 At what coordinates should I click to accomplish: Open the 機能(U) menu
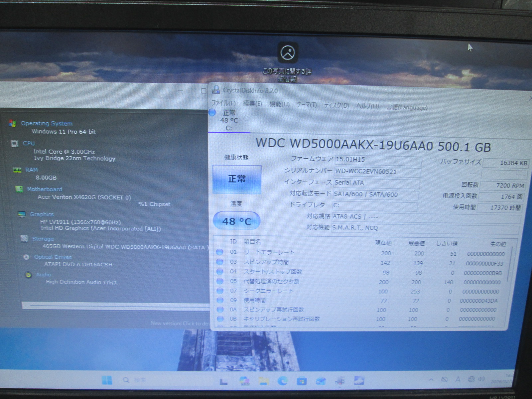(279, 104)
